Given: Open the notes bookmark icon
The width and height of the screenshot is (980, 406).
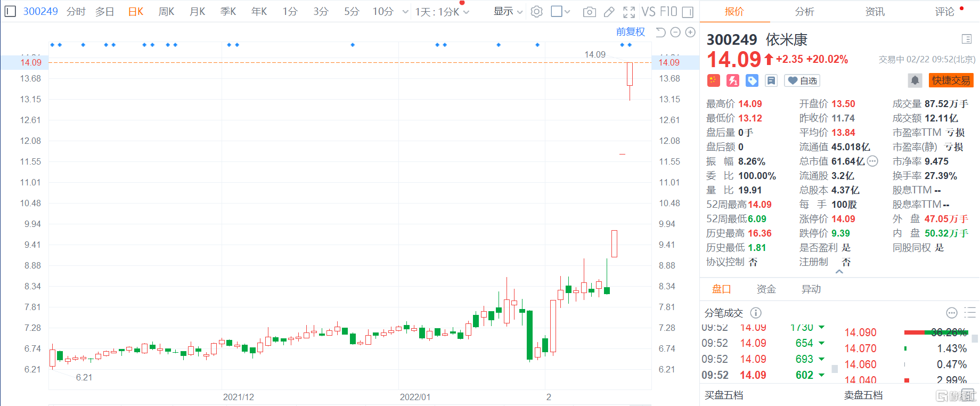Looking at the screenshot, I should 771,80.
